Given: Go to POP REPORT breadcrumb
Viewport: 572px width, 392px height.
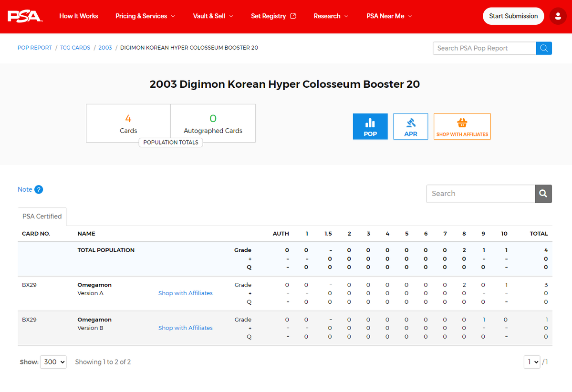Looking at the screenshot, I should click(x=35, y=48).
